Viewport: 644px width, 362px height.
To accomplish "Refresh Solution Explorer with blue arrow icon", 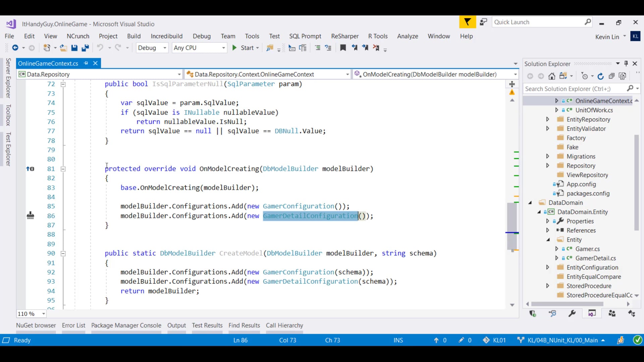I will (600, 76).
